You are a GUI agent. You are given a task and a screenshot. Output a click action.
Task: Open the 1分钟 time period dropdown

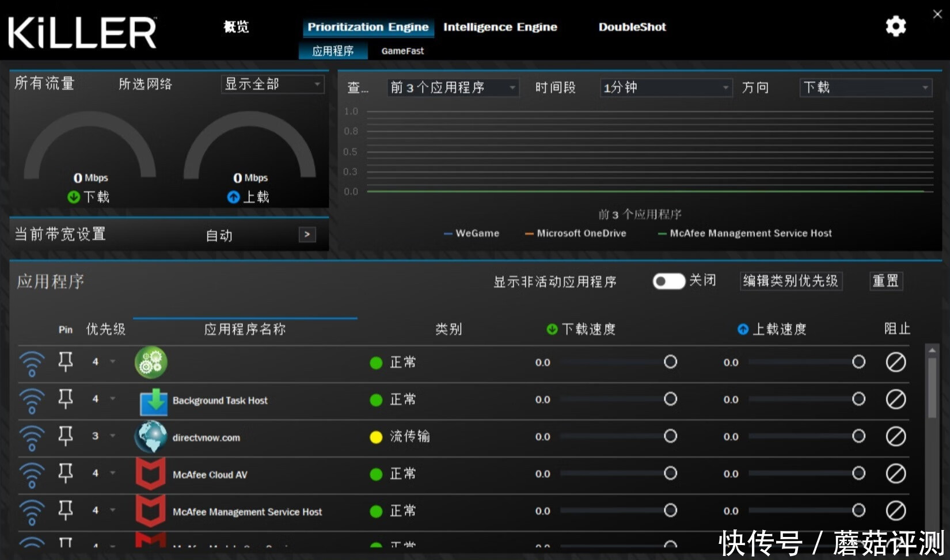click(x=666, y=87)
